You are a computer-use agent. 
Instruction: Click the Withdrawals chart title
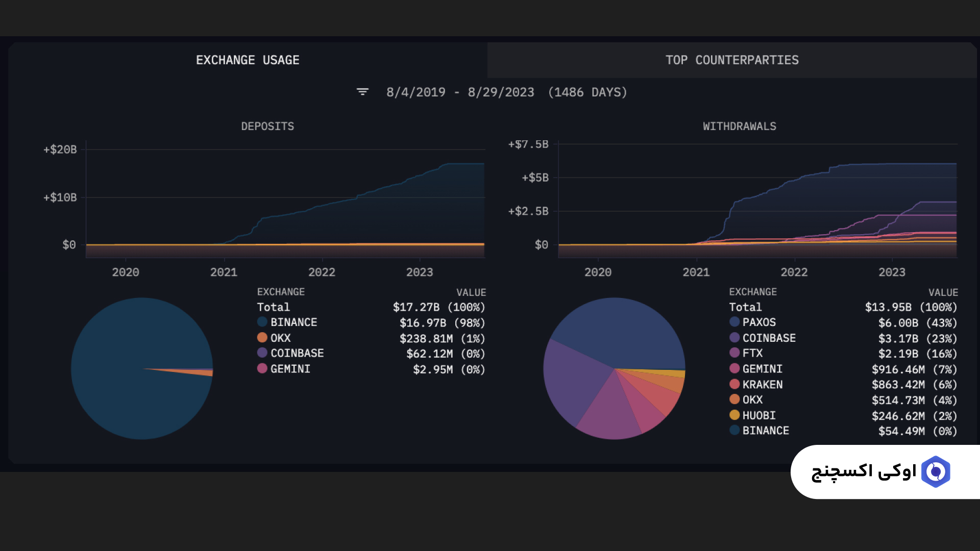[x=739, y=127]
